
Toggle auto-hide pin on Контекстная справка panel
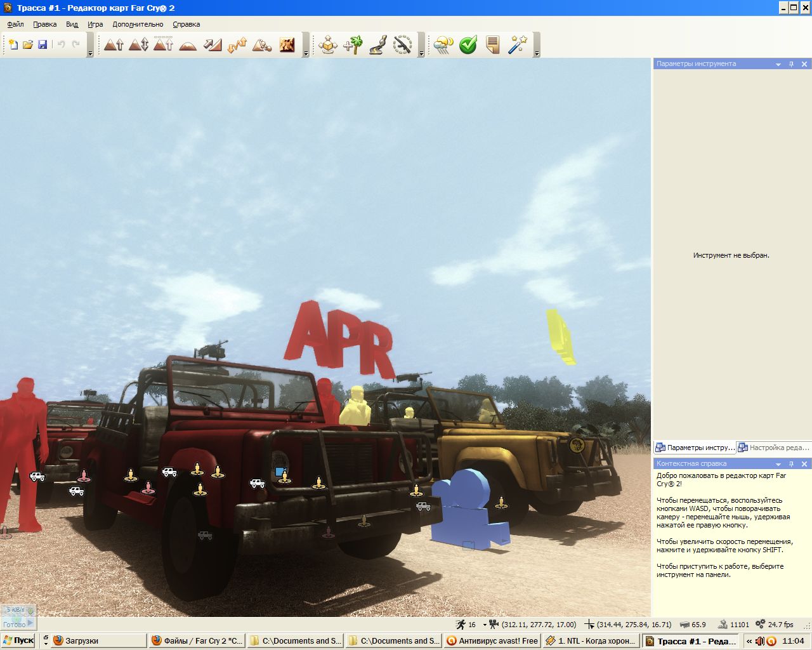[x=791, y=464]
